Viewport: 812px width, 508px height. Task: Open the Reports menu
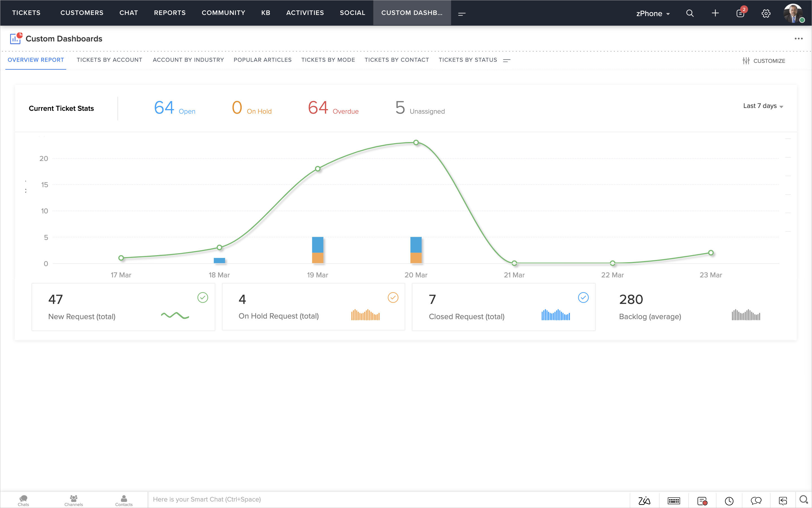point(170,13)
